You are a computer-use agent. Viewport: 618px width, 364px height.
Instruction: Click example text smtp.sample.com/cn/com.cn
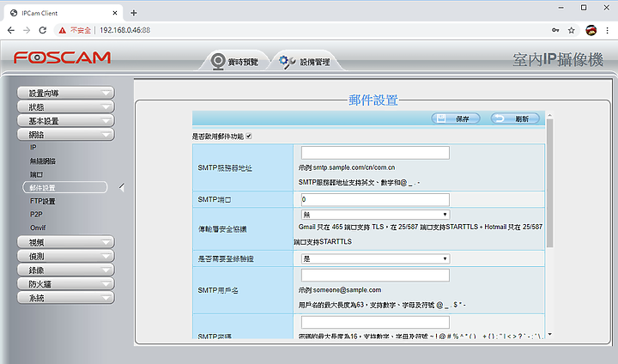(x=354, y=167)
